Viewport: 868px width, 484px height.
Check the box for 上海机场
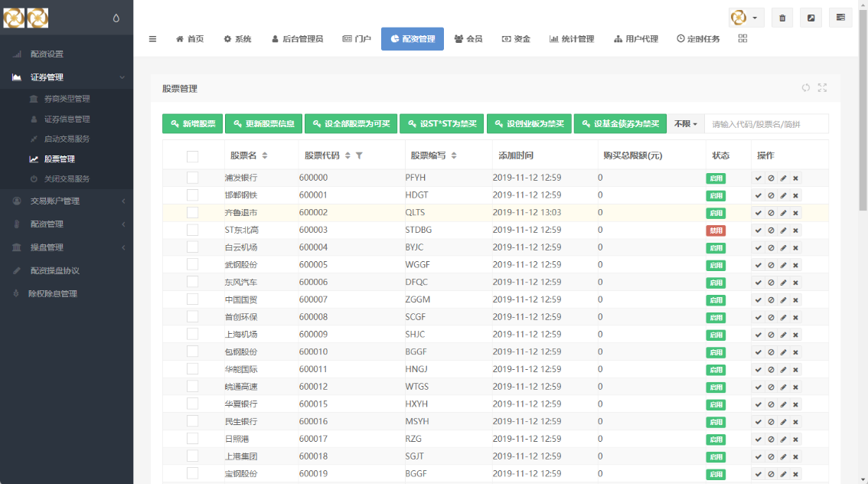192,335
